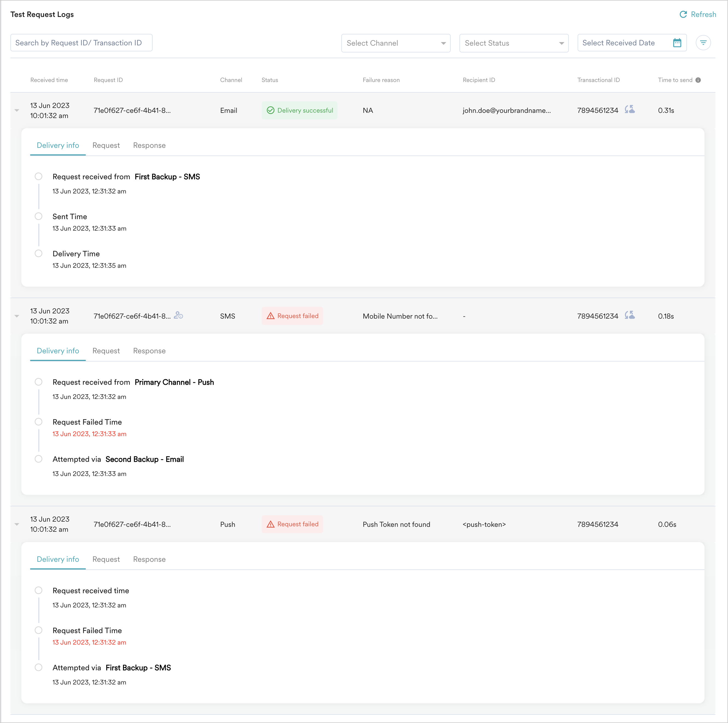Screen dimensions: 728x723
Task: Click the Delivery successful status badge
Action: (299, 110)
